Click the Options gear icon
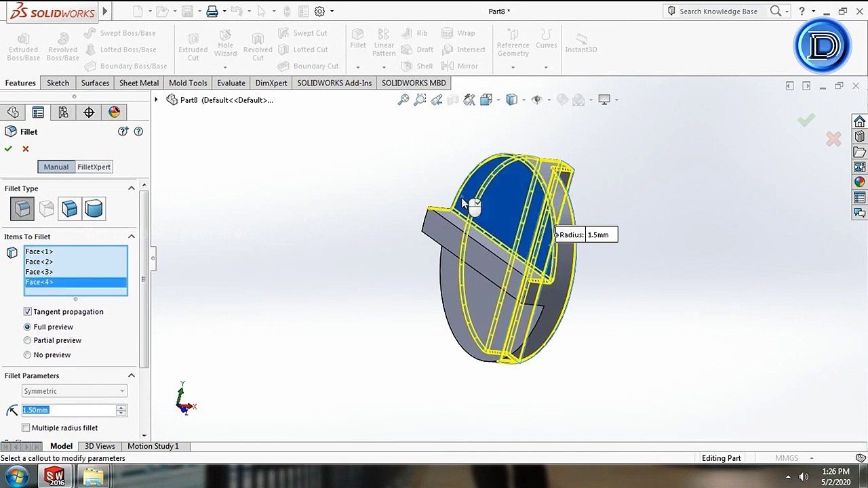868x488 pixels. pyautogui.click(x=320, y=12)
